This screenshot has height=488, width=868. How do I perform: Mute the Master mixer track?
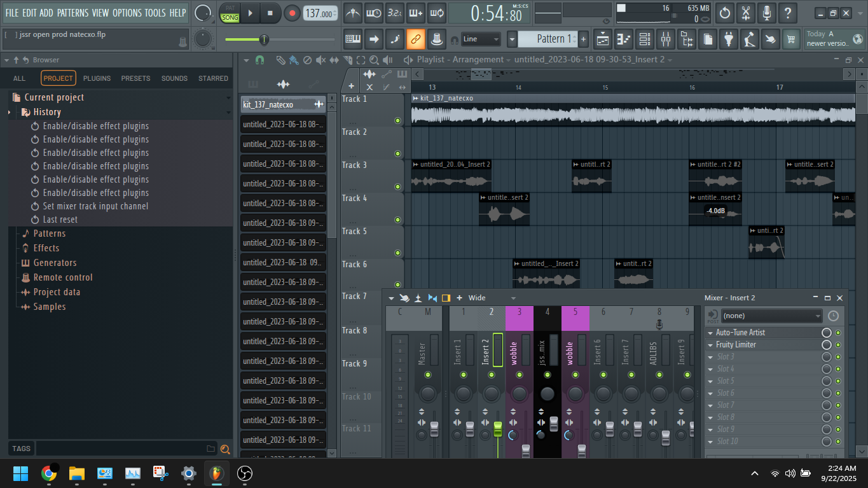coord(427,375)
